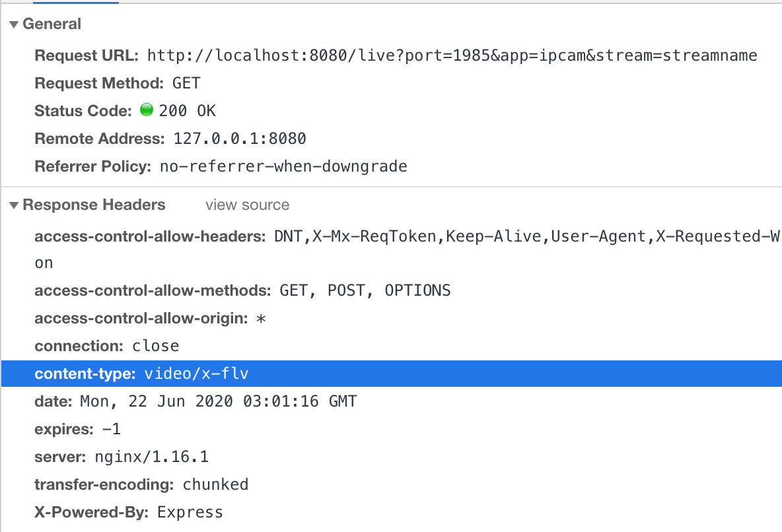Select the Request URL value
This screenshot has width=782, height=532.
pyautogui.click(x=452, y=55)
